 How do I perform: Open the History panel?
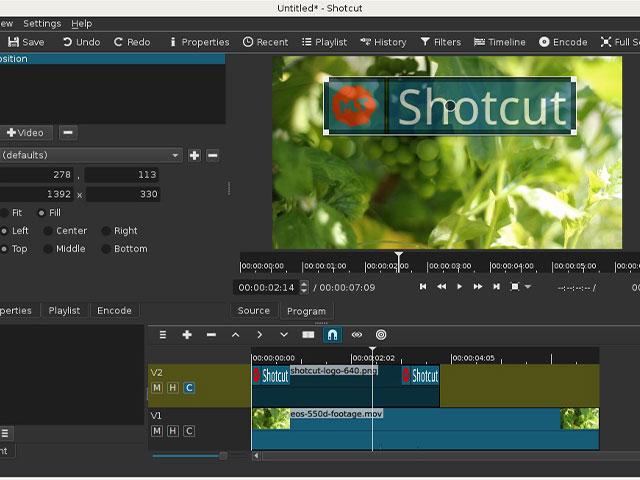(383, 42)
